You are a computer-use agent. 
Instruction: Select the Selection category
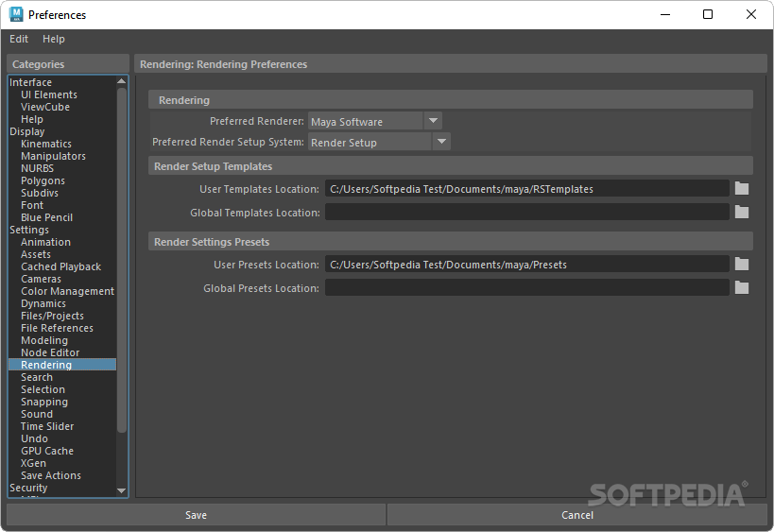click(43, 389)
